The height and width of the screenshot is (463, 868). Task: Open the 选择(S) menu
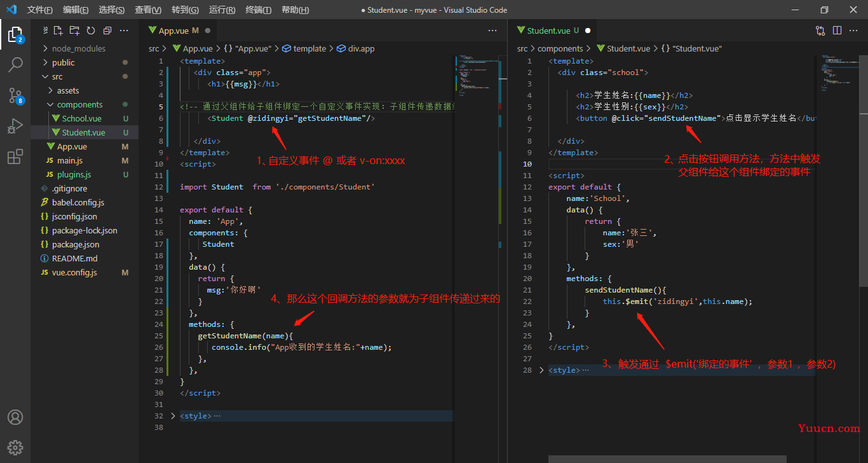(x=112, y=10)
